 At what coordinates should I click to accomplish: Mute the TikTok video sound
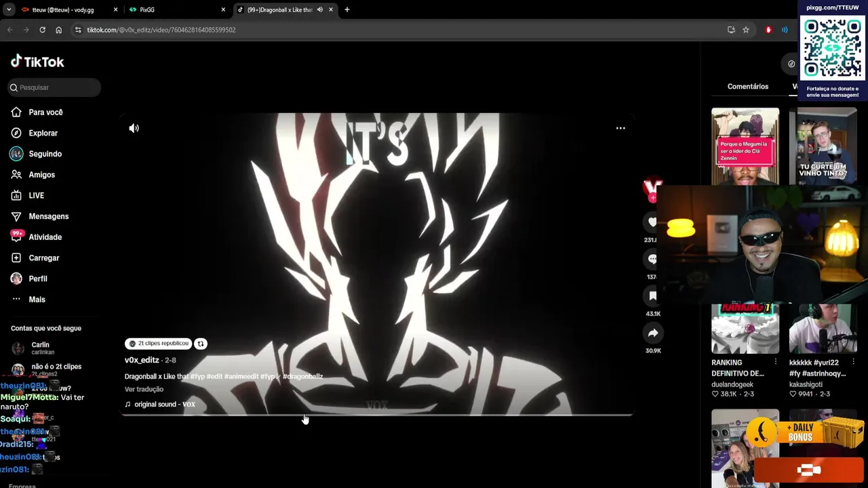pyautogui.click(x=134, y=128)
